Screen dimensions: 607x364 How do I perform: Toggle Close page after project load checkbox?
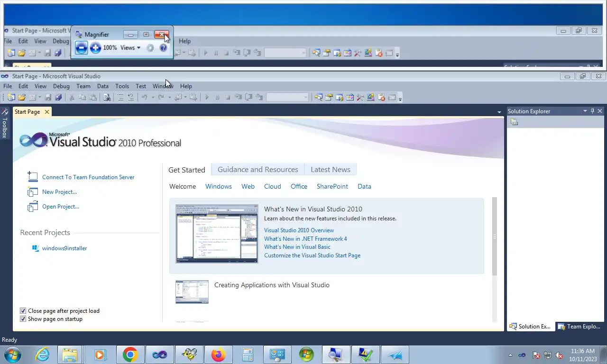point(23,311)
